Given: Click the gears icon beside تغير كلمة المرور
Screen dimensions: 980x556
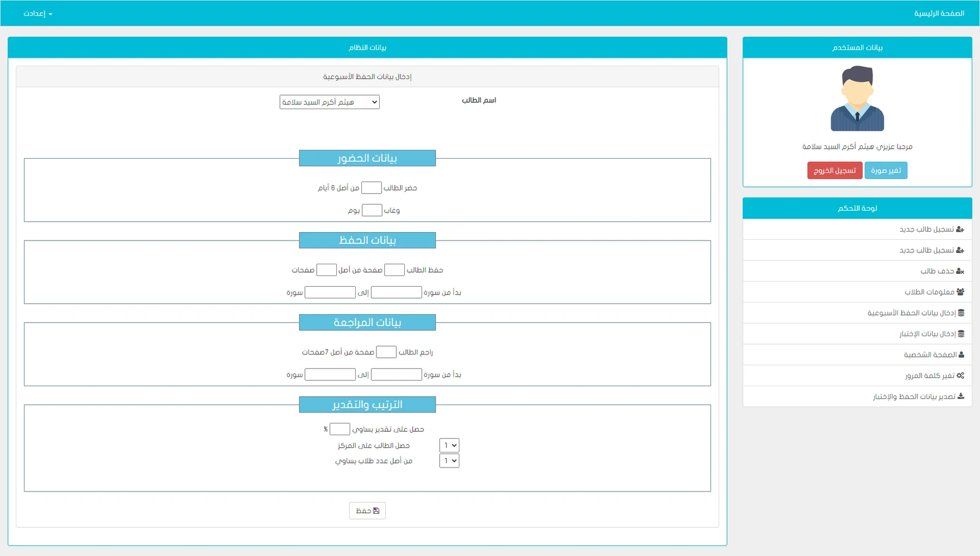Looking at the screenshot, I should (x=960, y=376).
